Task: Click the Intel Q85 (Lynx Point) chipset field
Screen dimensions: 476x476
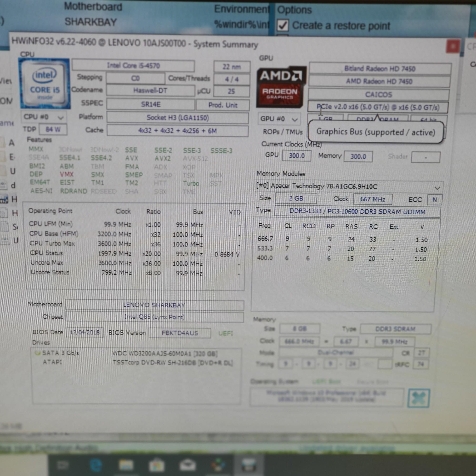Action: pos(154,317)
